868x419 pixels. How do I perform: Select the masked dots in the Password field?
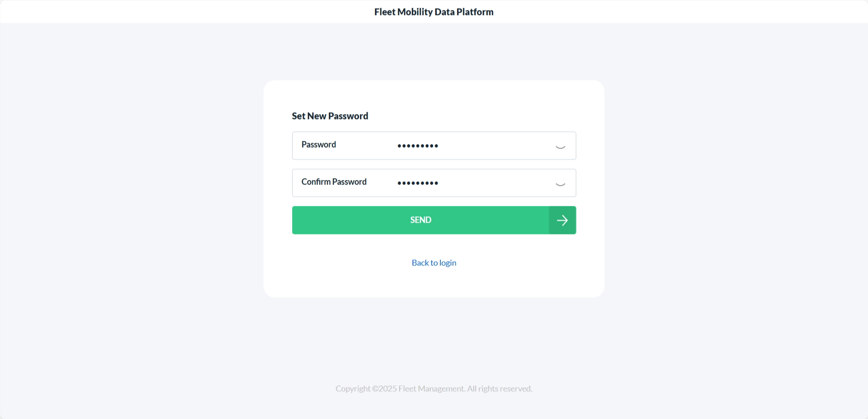click(x=417, y=145)
